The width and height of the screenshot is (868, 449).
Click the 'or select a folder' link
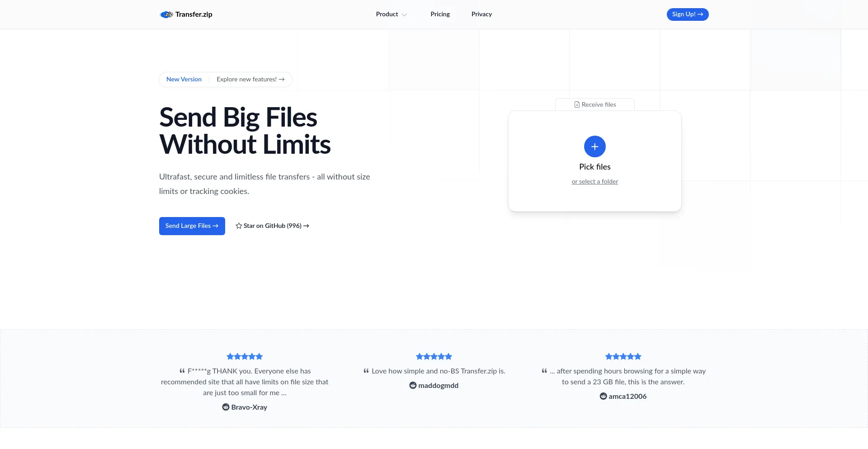pyautogui.click(x=594, y=182)
